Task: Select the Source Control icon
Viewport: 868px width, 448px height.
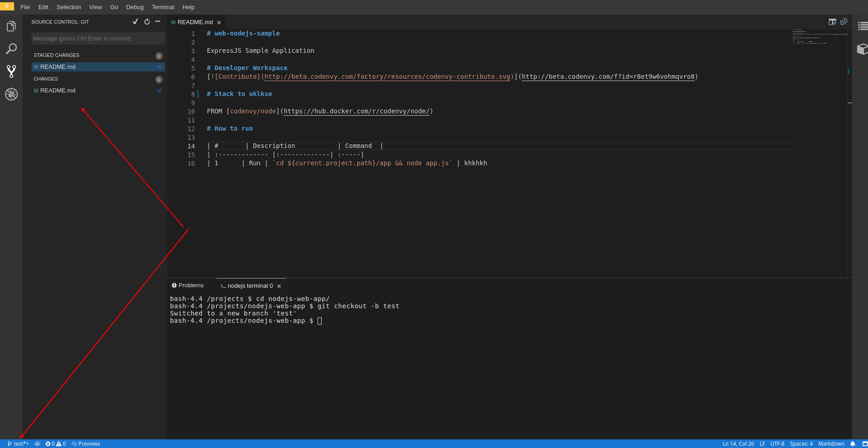Action: [x=11, y=71]
